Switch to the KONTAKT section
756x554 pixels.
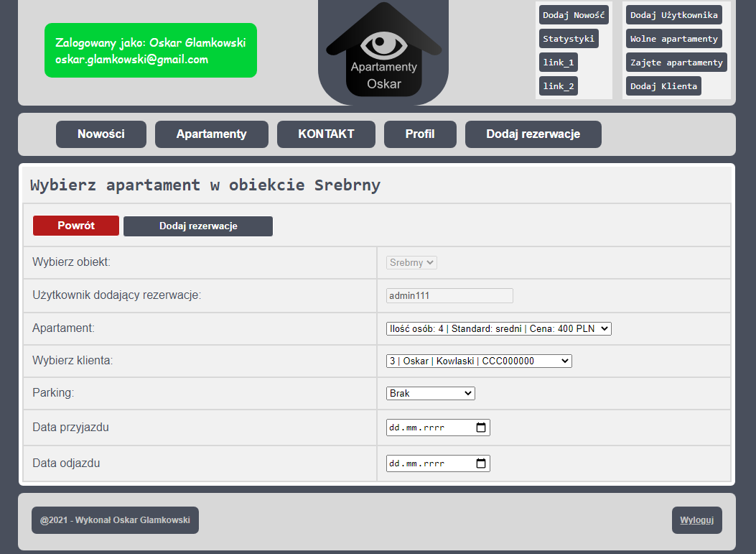pyautogui.click(x=326, y=134)
